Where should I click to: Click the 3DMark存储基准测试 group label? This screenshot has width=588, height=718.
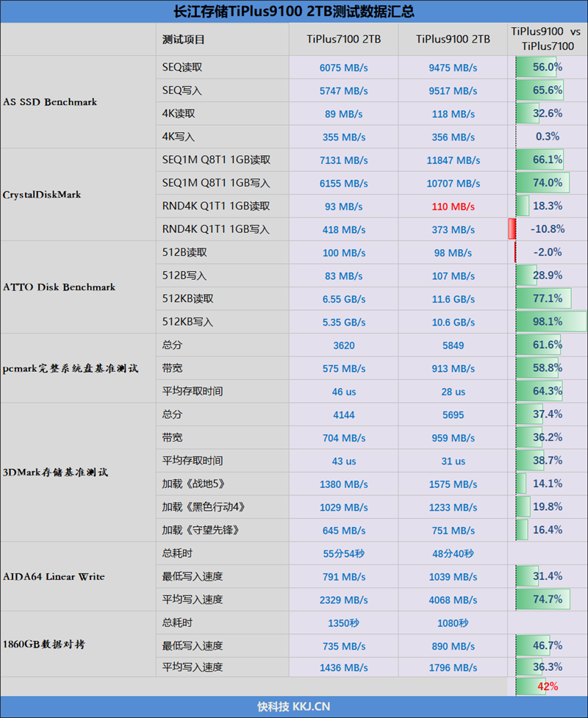pyautogui.click(x=55, y=472)
